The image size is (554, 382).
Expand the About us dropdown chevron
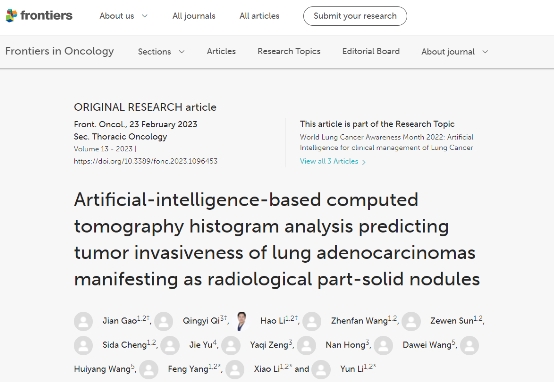coord(145,16)
